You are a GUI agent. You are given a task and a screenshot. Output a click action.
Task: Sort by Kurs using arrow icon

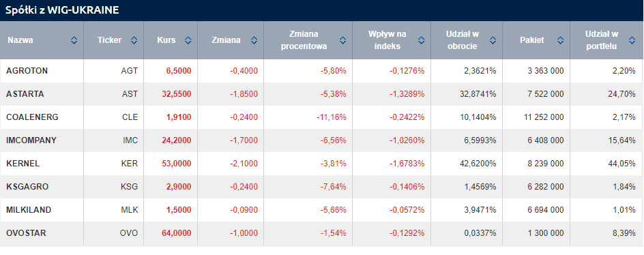click(x=188, y=40)
